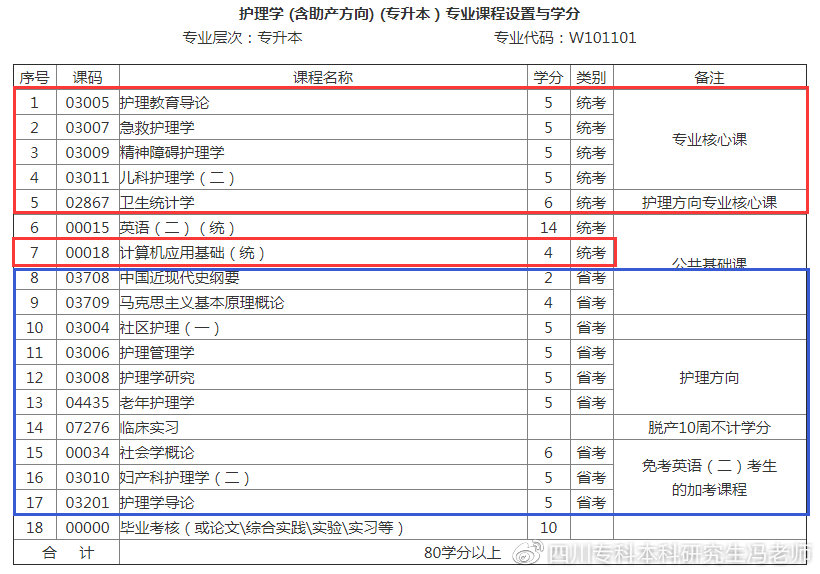Viewport: 820px width, 574px height.
Task: Click course code 03004
Action: [x=87, y=328]
